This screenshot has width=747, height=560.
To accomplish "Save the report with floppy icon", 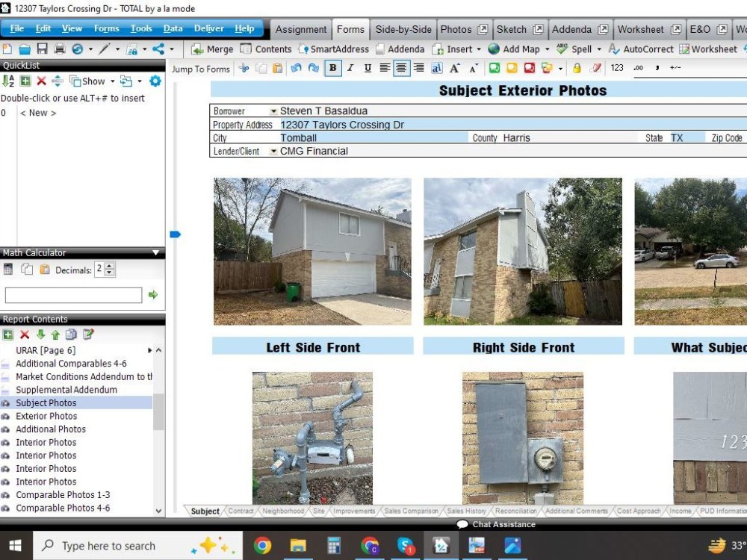I will click(42, 49).
